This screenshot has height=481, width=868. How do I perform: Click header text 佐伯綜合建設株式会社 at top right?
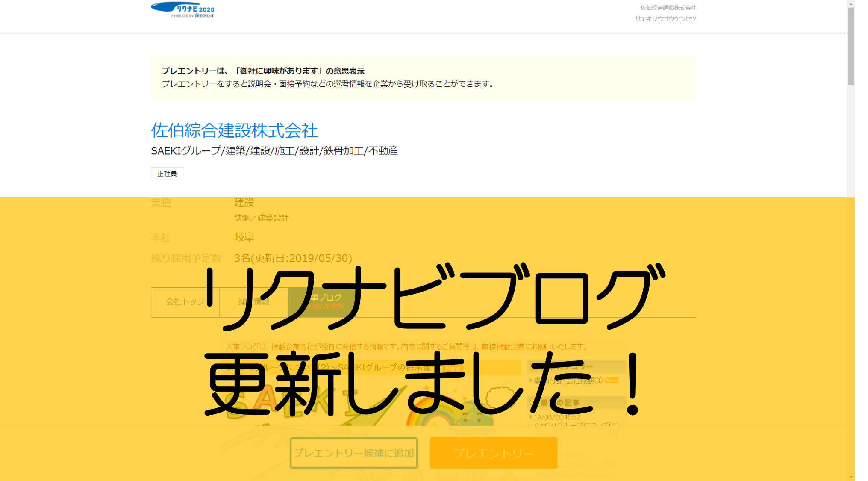668,8
